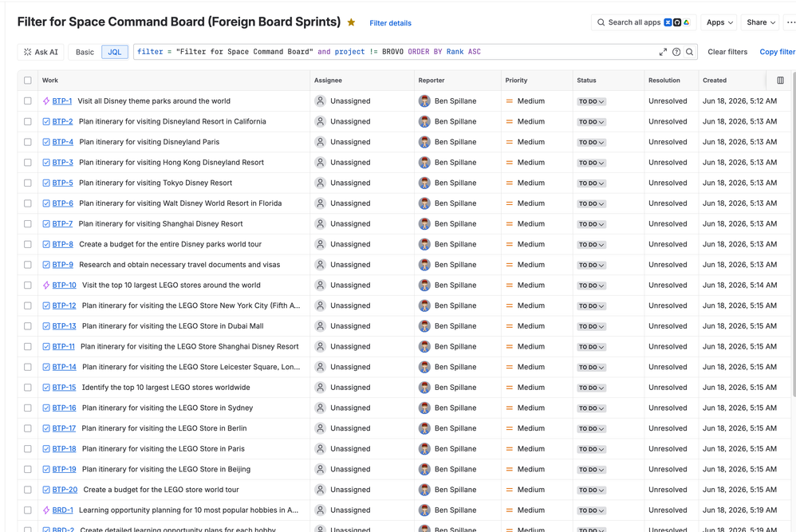Viewport: 796px width, 532px height.
Task: Click reporter avatar in BTP-20 row
Action: [x=424, y=490]
